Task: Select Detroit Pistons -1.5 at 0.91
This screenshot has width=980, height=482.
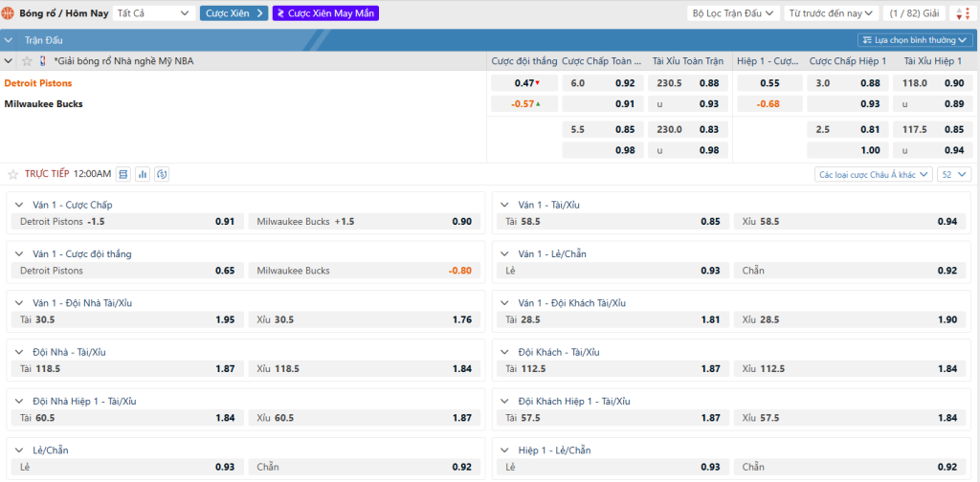Action: [127, 221]
